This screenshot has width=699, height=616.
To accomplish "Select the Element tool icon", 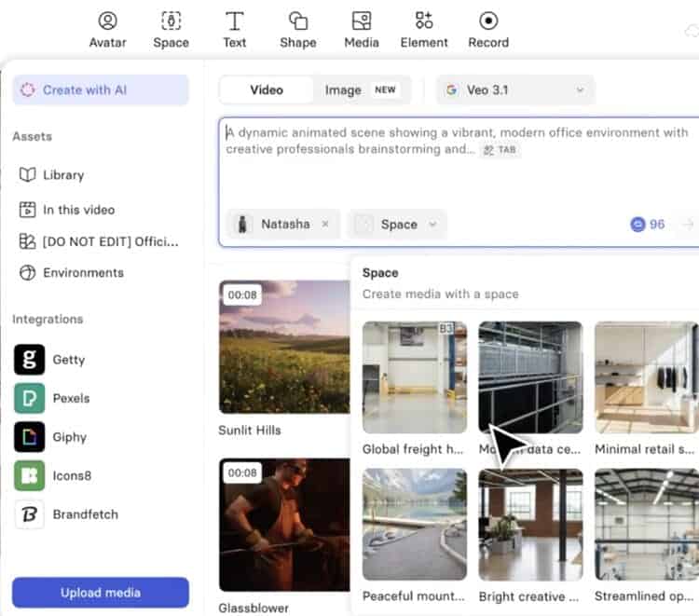I will point(424,29).
